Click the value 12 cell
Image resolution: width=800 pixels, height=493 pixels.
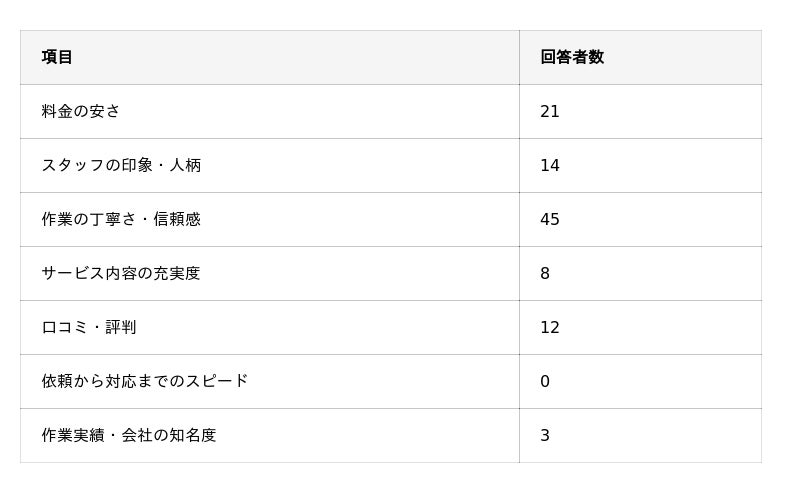[550, 327]
